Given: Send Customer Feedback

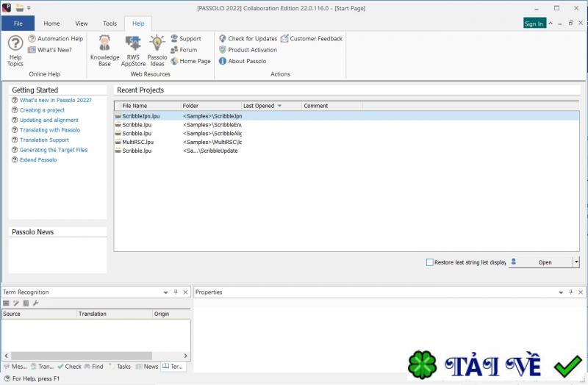Looking at the screenshot, I should tap(312, 39).
